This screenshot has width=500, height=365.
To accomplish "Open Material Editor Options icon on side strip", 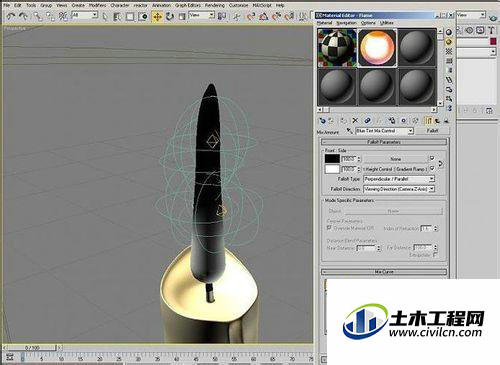I will click(449, 90).
